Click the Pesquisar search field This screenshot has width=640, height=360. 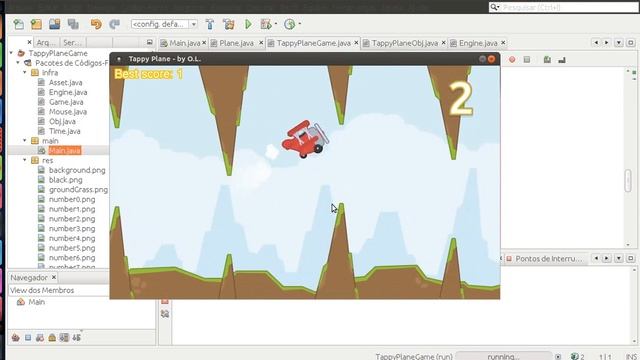point(564,7)
